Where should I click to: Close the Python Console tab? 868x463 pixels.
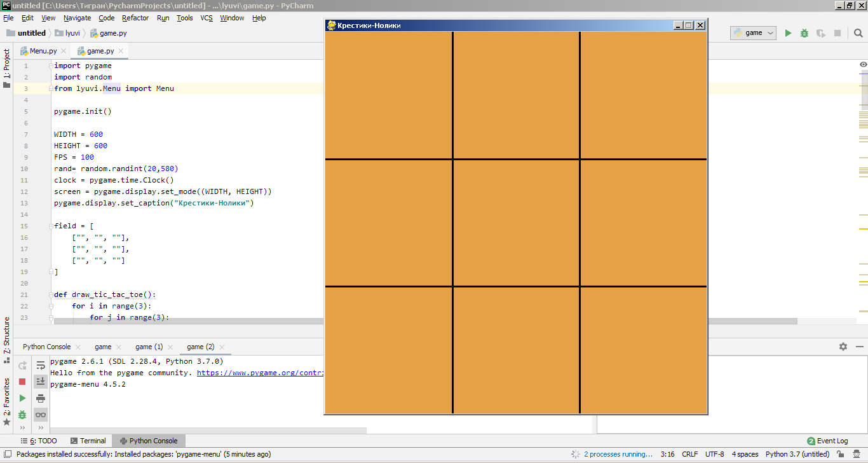[x=78, y=347]
